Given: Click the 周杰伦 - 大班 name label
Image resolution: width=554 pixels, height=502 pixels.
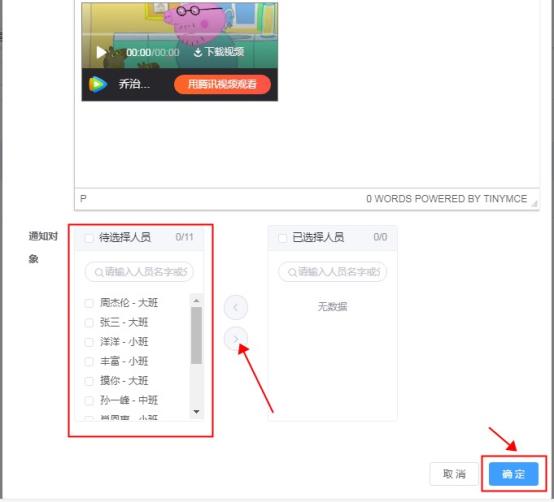Looking at the screenshot, I should (x=129, y=303).
